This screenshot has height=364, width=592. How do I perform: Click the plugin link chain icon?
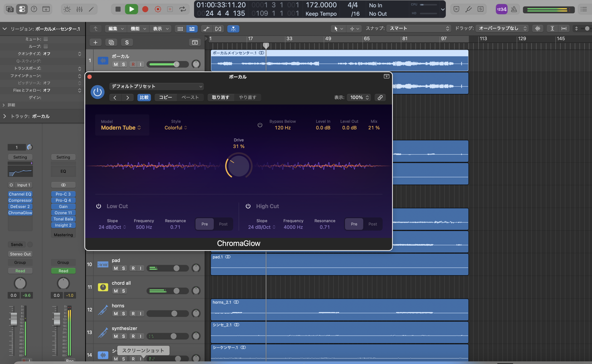(x=380, y=98)
